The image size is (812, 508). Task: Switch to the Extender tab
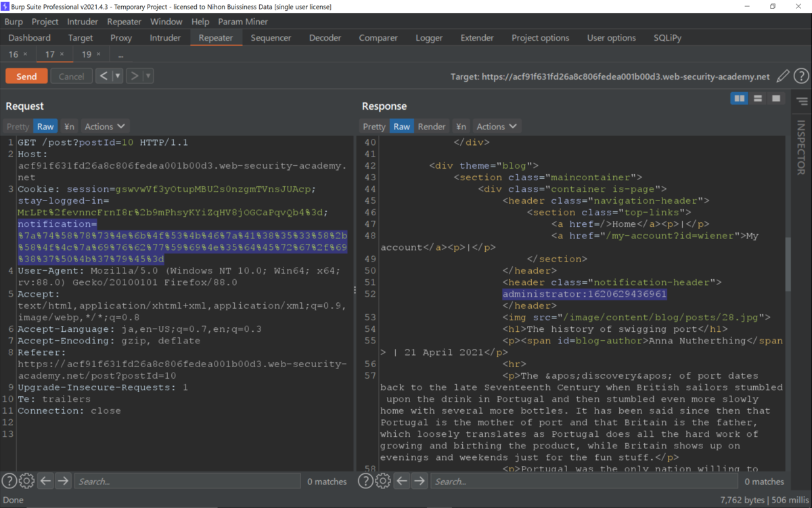coord(477,38)
